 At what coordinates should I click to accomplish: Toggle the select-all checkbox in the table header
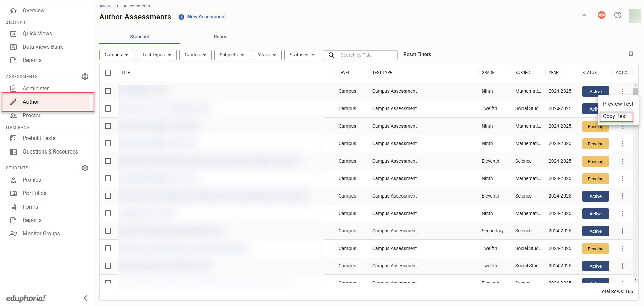[x=108, y=73]
